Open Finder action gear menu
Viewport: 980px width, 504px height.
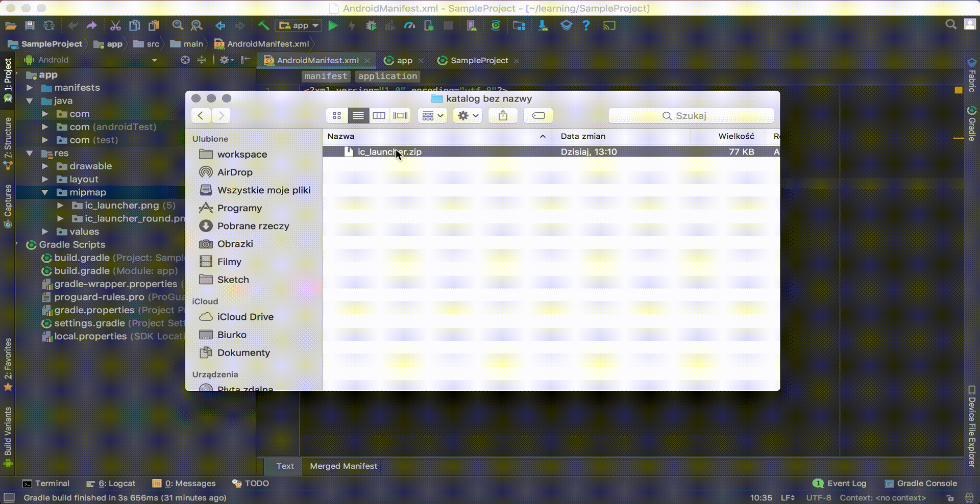(x=468, y=116)
